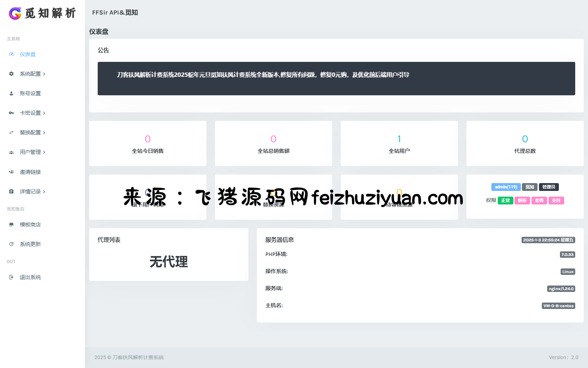Click the add-user icon beside 邀请链接

11,172
